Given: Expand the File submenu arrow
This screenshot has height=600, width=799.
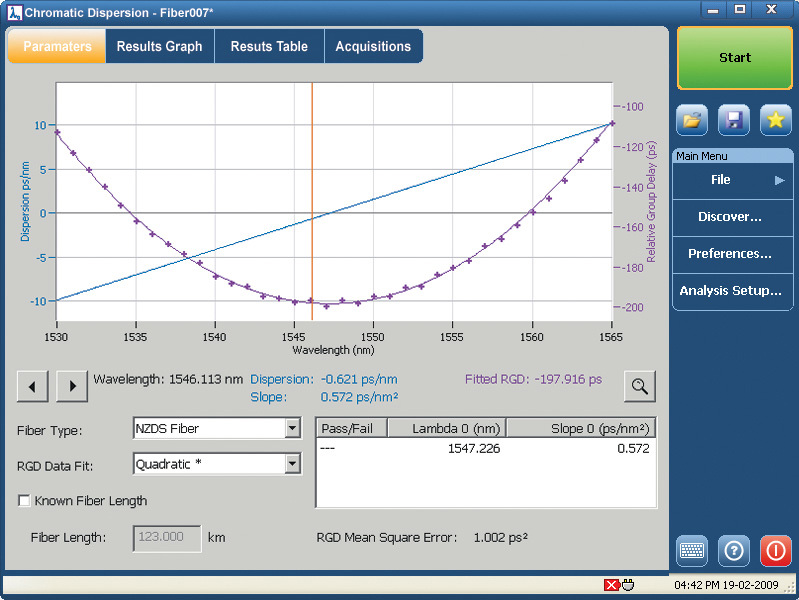Looking at the screenshot, I should pos(780,180).
